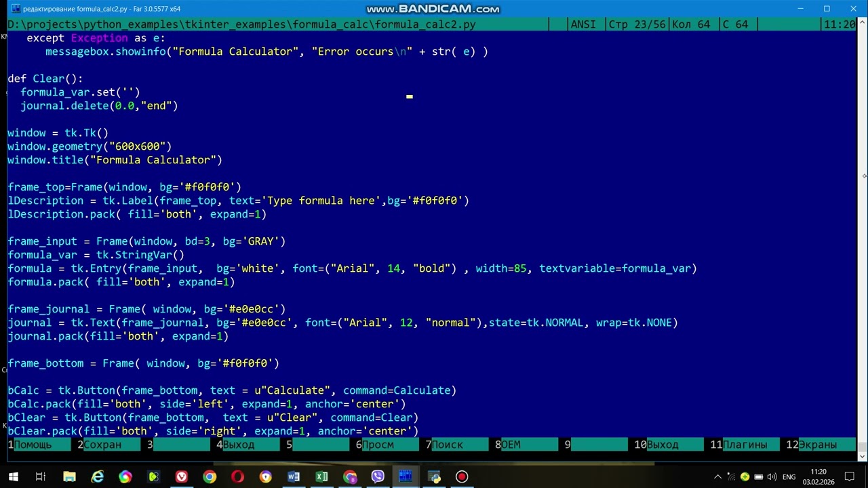Open Task View on taskbar
This screenshot has height=488, width=868.
(x=40, y=476)
